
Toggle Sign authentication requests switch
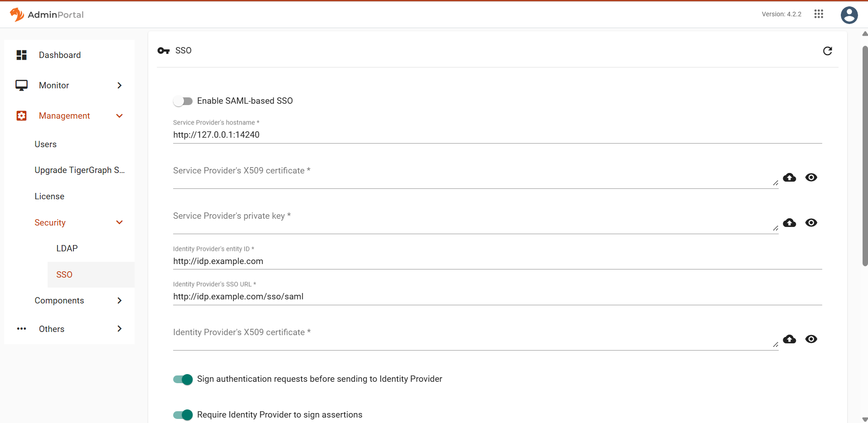[183, 379]
